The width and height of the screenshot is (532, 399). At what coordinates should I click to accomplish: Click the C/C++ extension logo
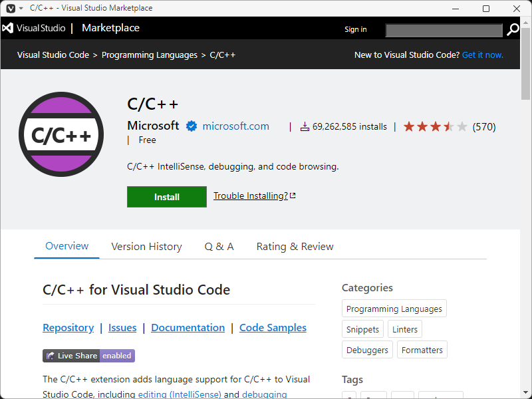click(61, 134)
